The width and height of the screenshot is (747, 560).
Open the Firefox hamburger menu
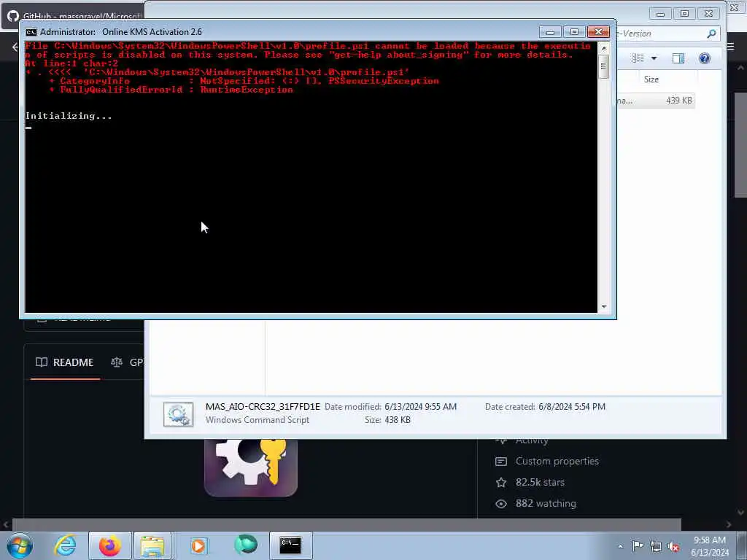point(731,46)
